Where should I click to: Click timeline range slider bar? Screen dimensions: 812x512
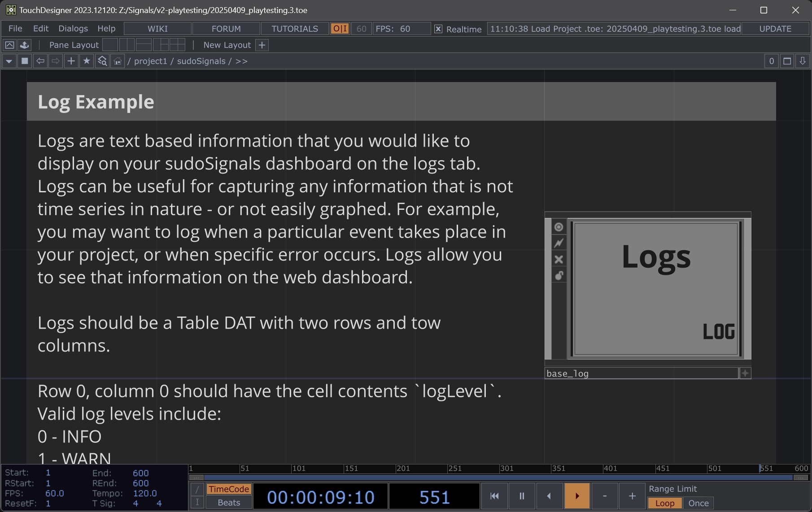point(498,477)
